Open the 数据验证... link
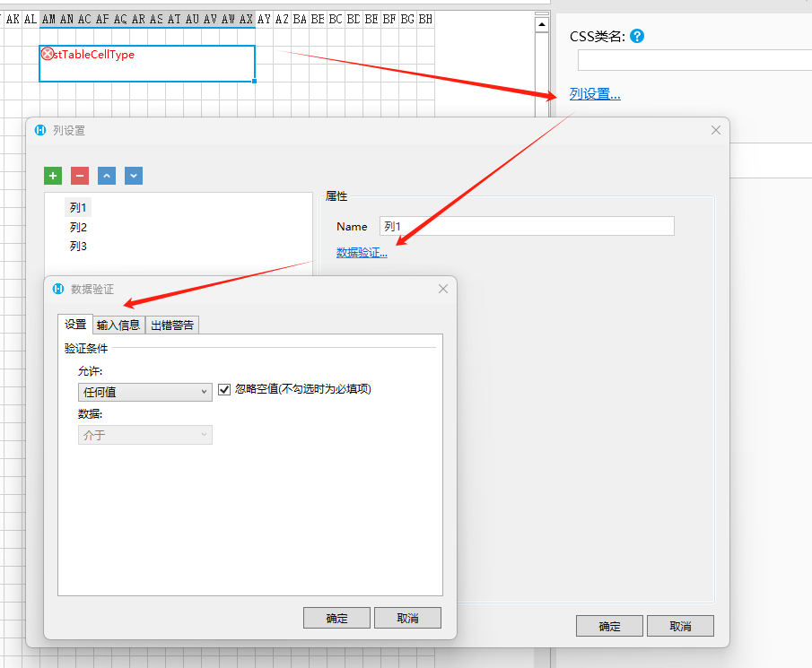 click(x=362, y=253)
